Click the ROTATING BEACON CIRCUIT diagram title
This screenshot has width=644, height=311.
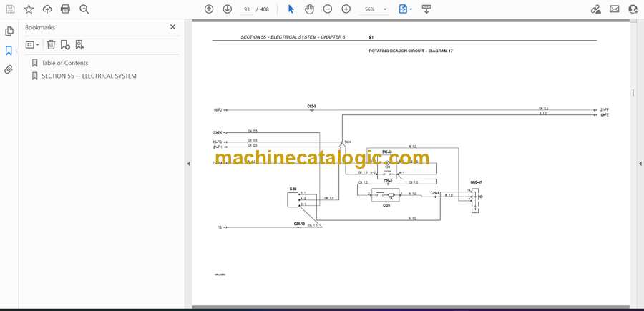[x=411, y=51]
